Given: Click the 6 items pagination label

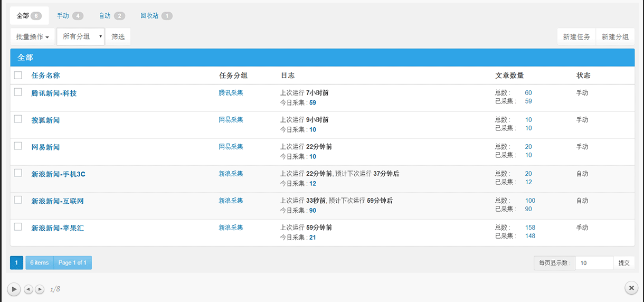Looking at the screenshot, I should pos(40,262).
